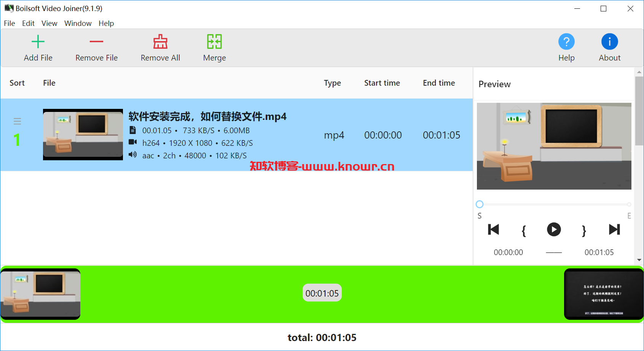
Task: Click the 00:00:00 start time cell
Action: tap(383, 135)
